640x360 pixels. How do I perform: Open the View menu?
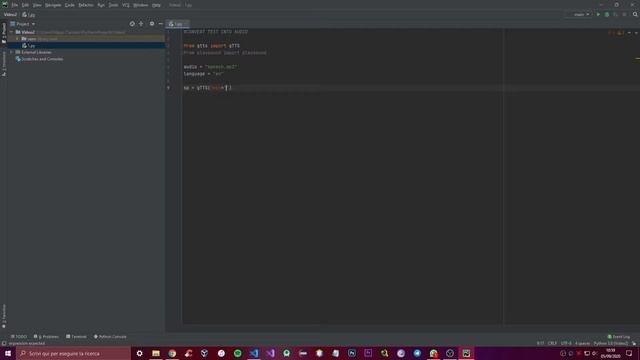[x=37, y=5]
